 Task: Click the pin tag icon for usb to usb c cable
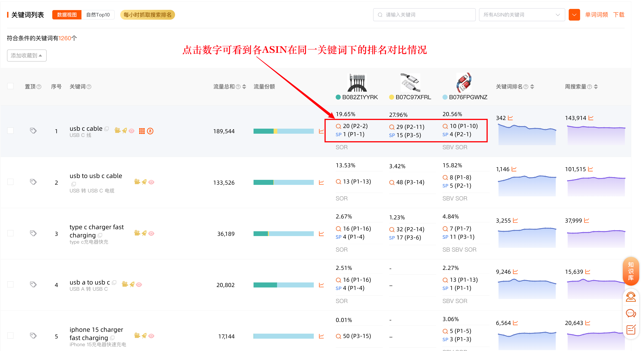pyautogui.click(x=33, y=182)
